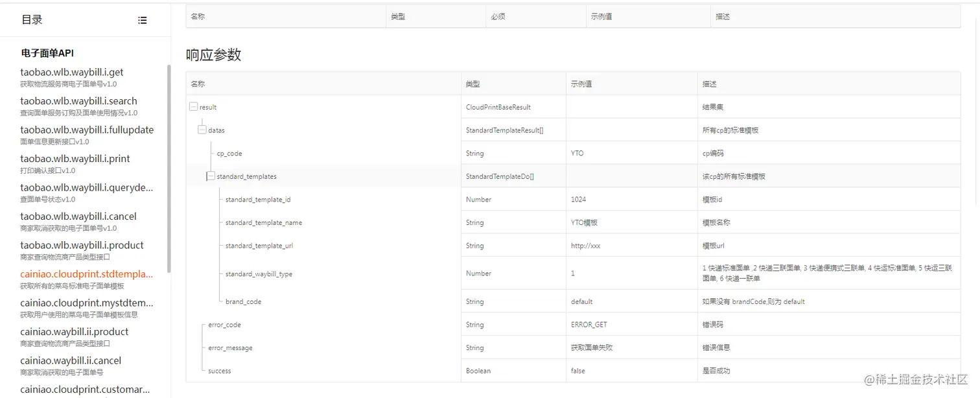The height and width of the screenshot is (398, 980).
Task: Click the YTO模板 example value
Action: tap(584, 223)
